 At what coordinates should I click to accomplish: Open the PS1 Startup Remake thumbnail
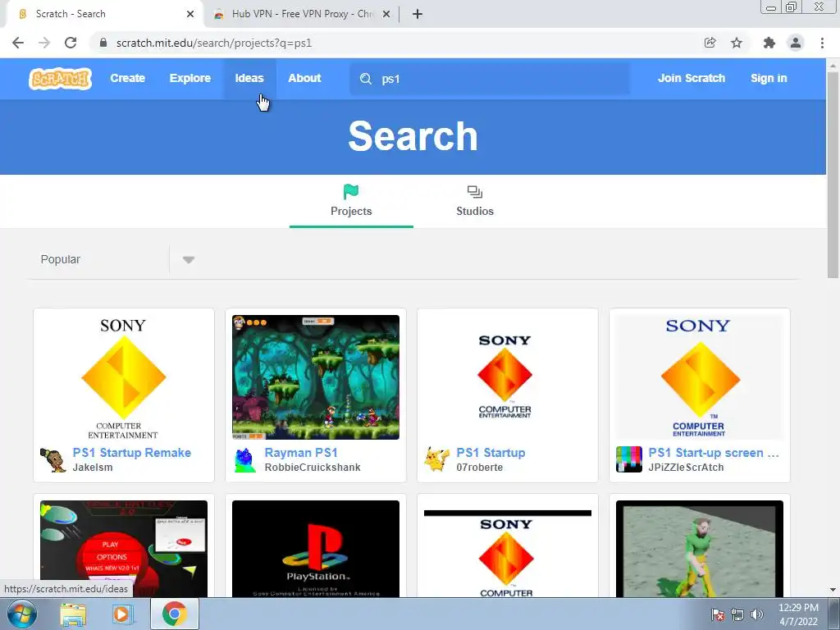124,377
